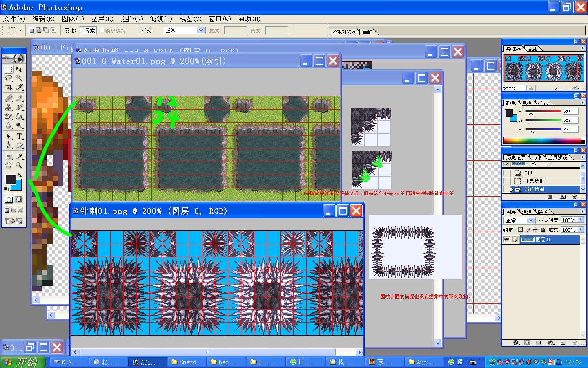Select the Magic Wand tool

click(x=19, y=78)
